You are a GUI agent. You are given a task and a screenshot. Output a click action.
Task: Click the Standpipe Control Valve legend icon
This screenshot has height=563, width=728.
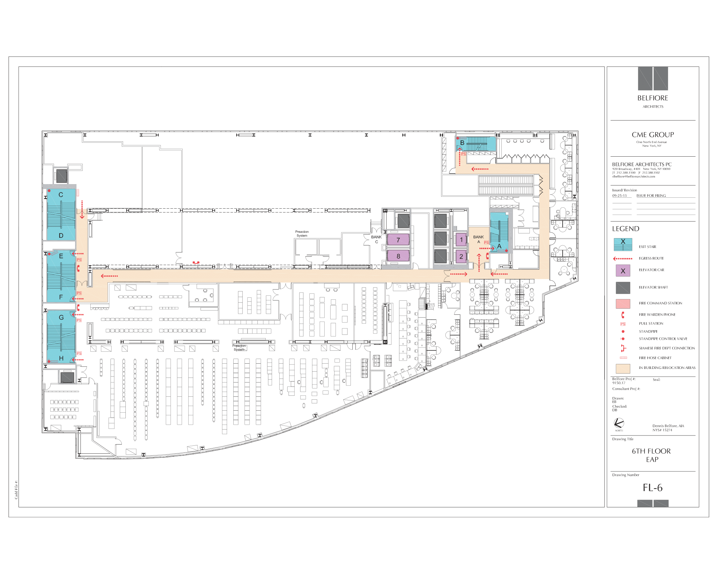click(x=622, y=338)
